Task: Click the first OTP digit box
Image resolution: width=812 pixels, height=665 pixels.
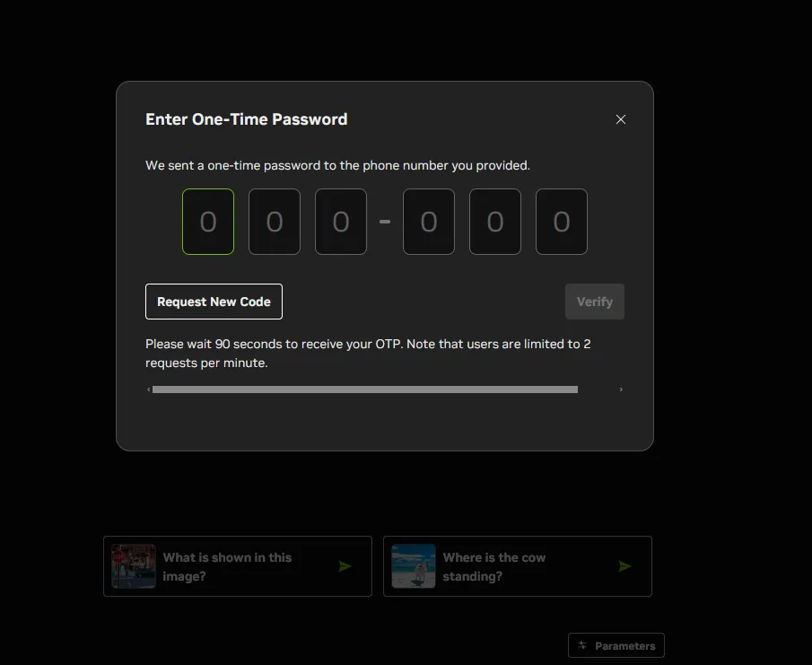Action: point(208,222)
